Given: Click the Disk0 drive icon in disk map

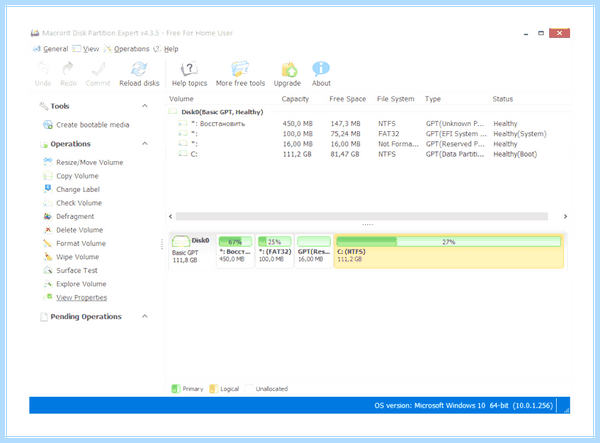Looking at the screenshot, I should tap(181, 241).
